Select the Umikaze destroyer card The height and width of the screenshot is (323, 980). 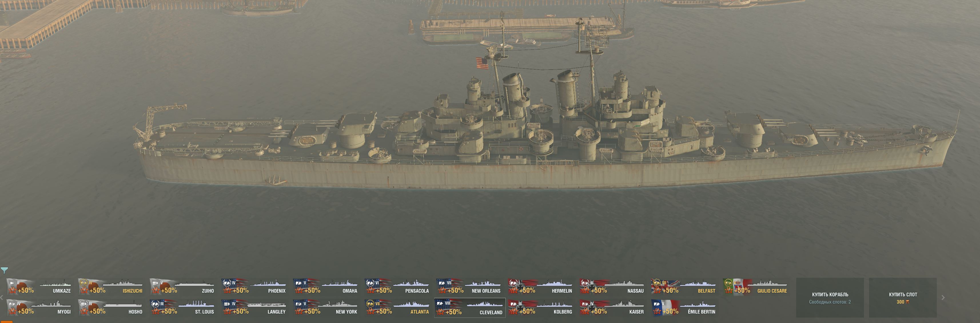(x=39, y=287)
